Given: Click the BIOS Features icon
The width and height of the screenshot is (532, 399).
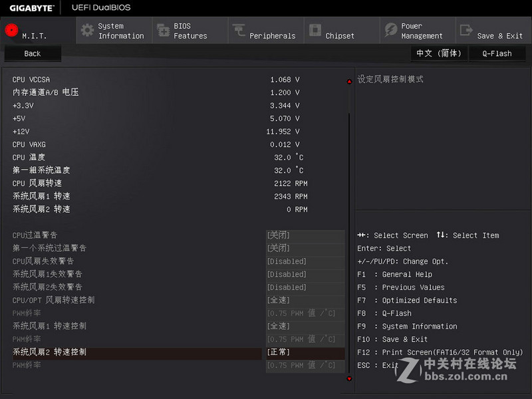Looking at the screenshot, I should (163, 31).
